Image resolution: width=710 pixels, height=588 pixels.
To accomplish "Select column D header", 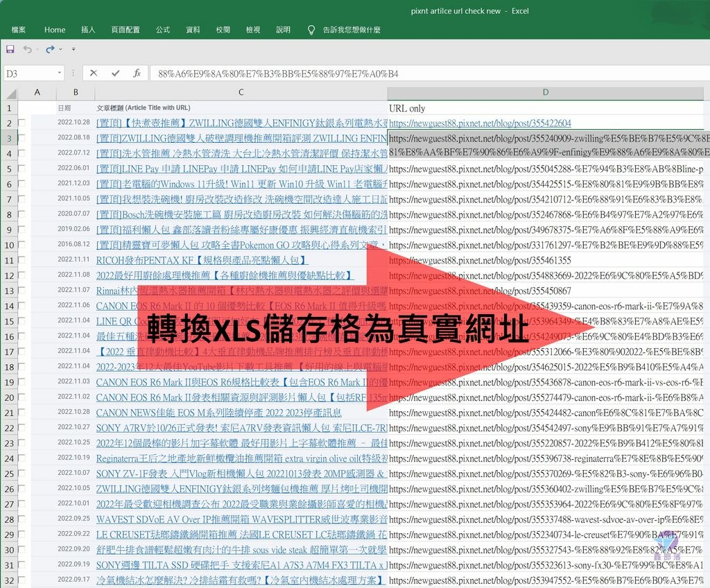I will [546, 92].
